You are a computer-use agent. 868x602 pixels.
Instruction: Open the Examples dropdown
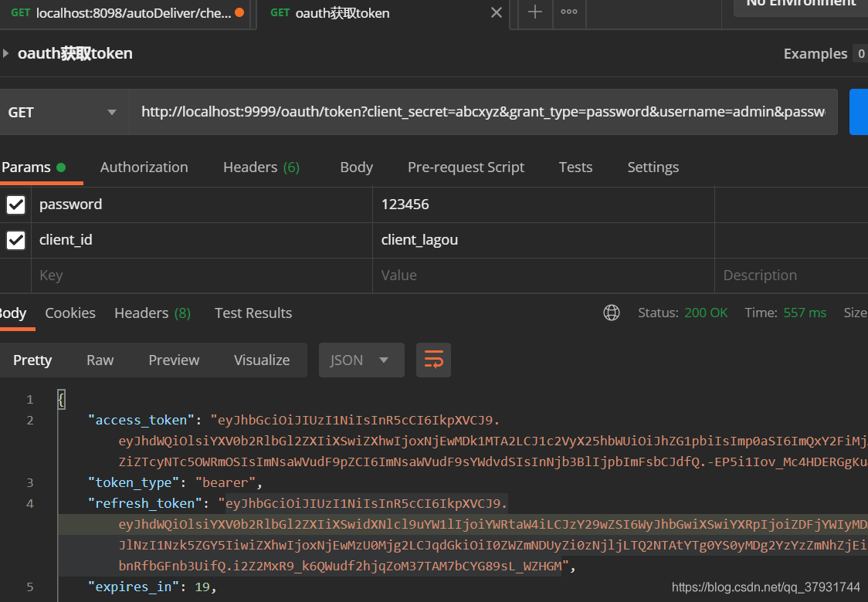coord(825,54)
